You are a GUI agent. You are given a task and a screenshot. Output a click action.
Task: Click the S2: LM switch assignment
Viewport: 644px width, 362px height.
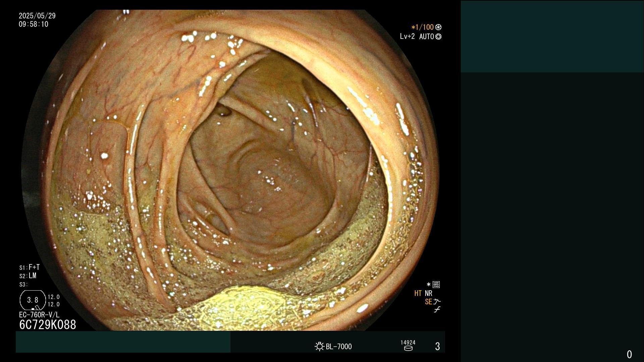(28, 276)
